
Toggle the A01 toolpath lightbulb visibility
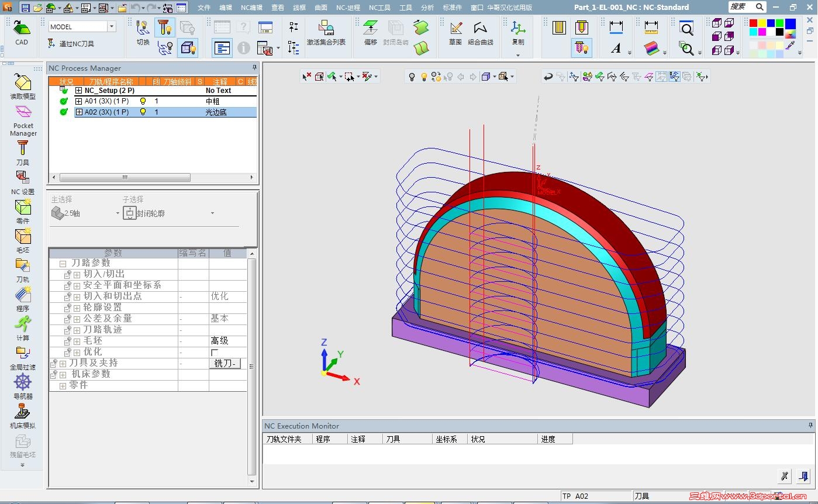point(143,101)
